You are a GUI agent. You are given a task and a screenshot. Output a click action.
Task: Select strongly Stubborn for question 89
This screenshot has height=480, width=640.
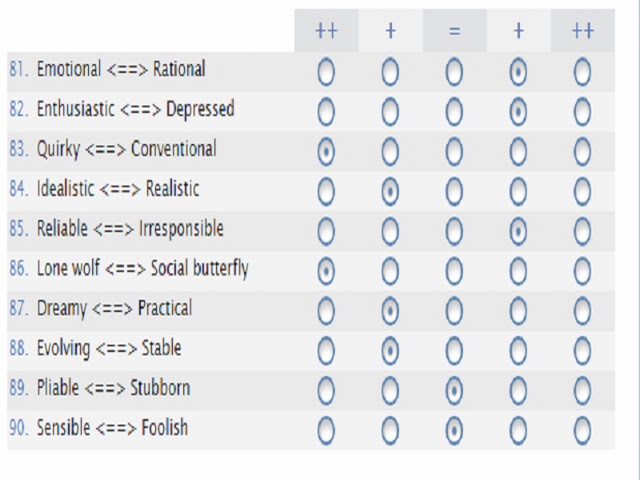[x=582, y=391]
